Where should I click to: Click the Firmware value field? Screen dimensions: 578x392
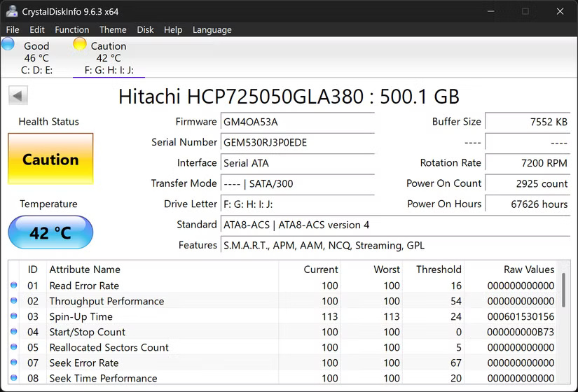(297, 122)
